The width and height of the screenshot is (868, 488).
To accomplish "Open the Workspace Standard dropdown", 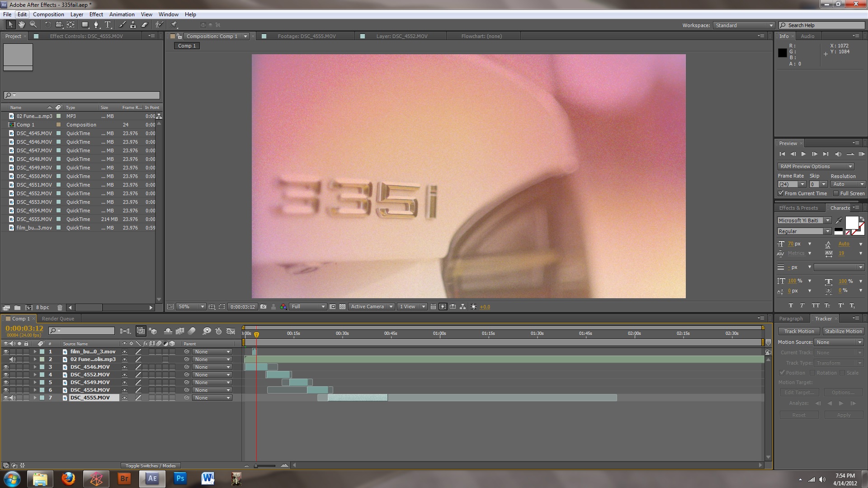I will (x=744, y=25).
